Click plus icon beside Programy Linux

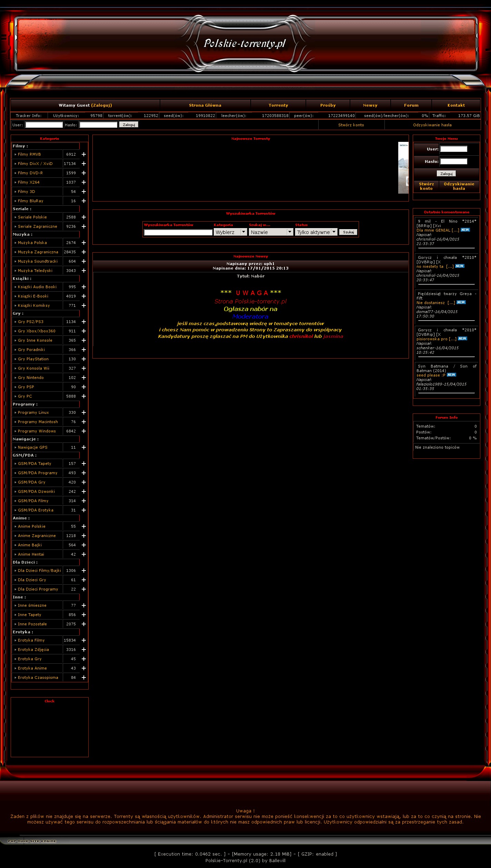[84, 412]
